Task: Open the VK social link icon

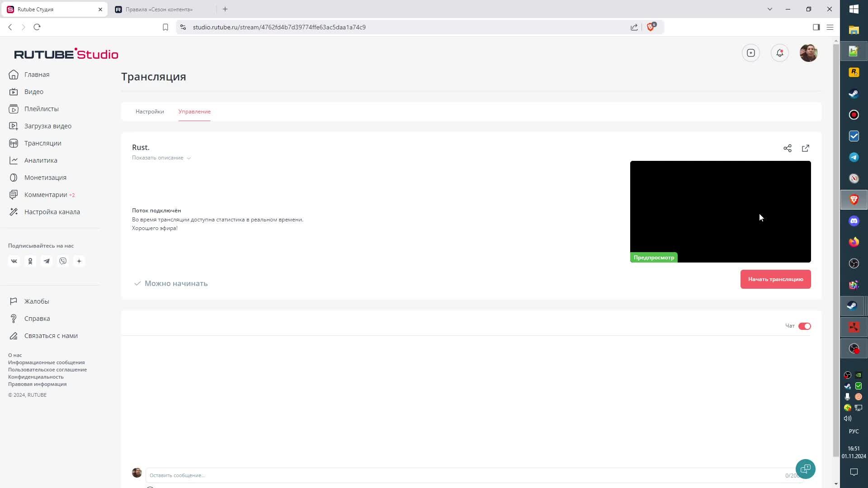Action: tap(14, 261)
